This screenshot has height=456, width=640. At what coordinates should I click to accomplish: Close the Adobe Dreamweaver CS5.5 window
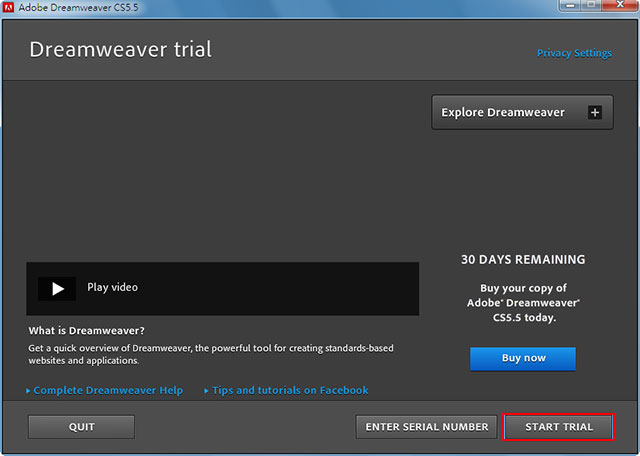[620, 5]
